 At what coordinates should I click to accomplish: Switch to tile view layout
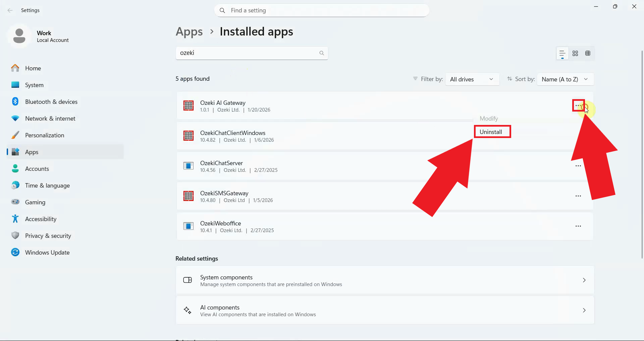coord(575,53)
